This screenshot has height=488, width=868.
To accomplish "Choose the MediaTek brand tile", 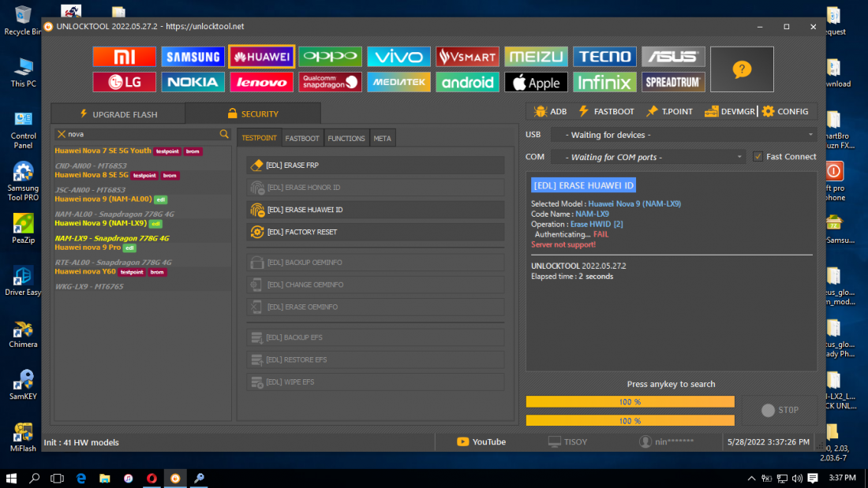I will pyautogui.click(x=399, y=82).
